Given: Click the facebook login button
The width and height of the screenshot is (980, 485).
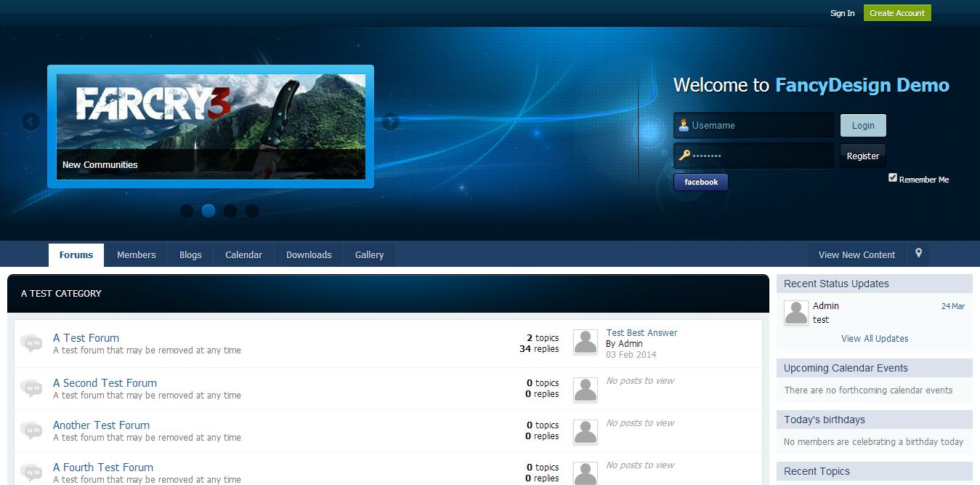Looking at the screenshot, I should tap(701, 183).
